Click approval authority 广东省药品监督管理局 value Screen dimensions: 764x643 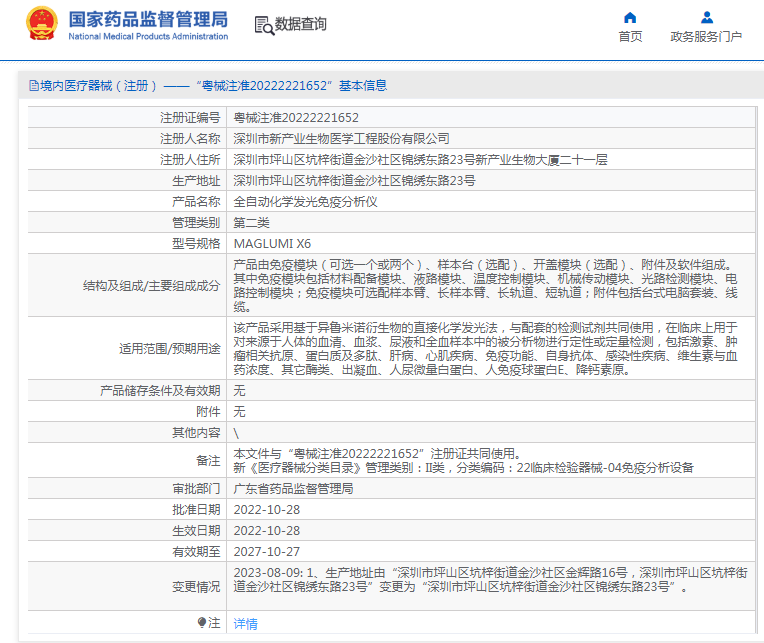coord(293,489)
